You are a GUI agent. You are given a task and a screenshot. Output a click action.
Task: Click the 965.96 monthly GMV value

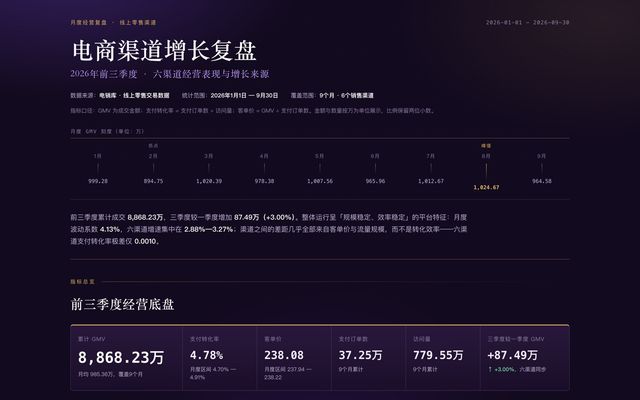(376, 181)
